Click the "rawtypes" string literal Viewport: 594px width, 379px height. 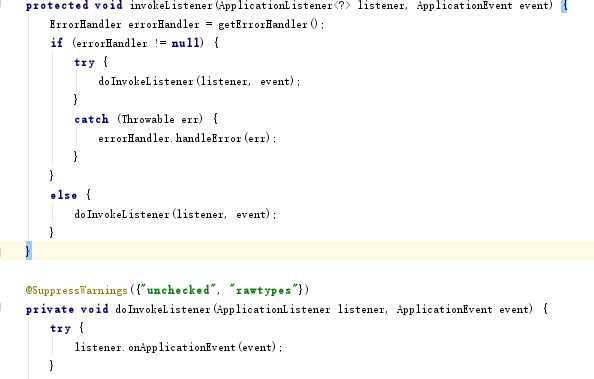pyautogui.click(x=263, y=290)
